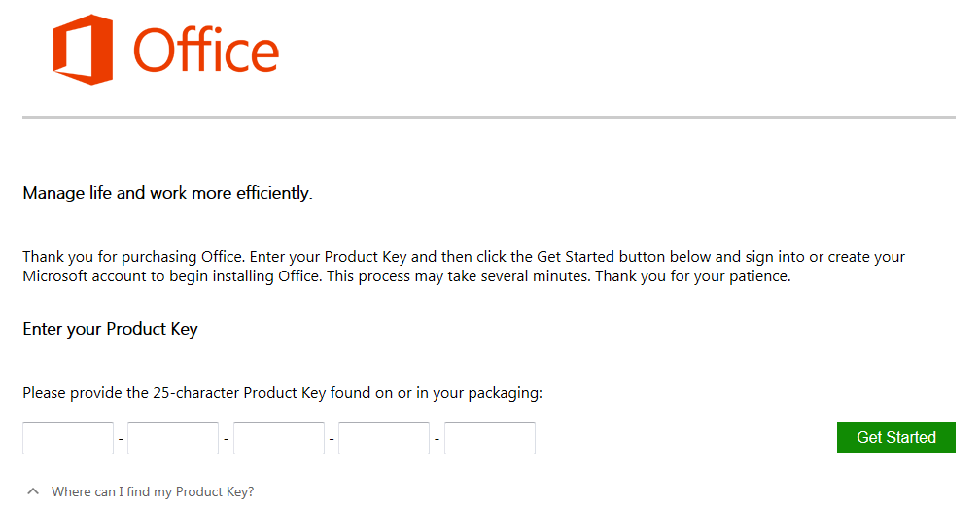Activate the fourth Product Key box
This screenshot has width=980, height=508.
(x=384, y=438)
